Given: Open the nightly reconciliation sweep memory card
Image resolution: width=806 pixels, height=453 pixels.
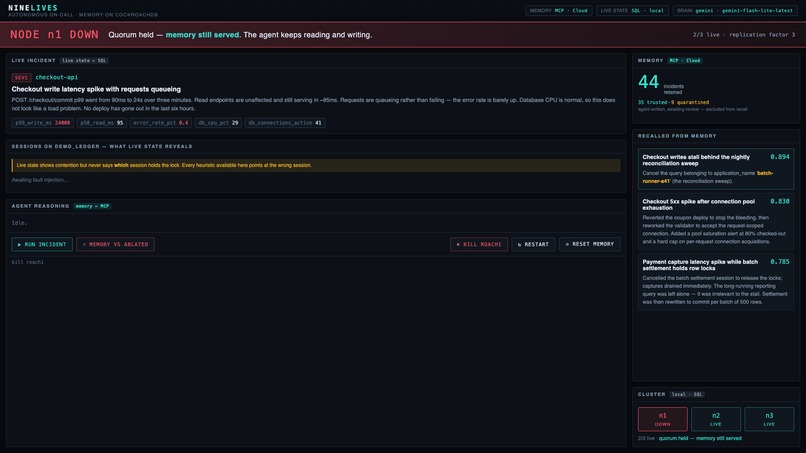Looking at the screenshot, I should tap(716, 169).
